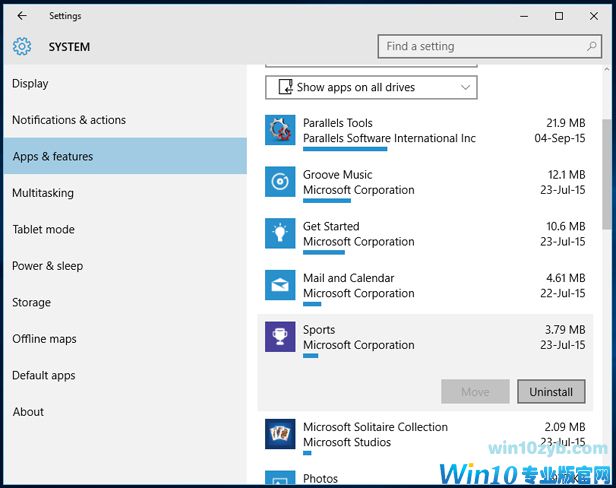Screen dimensions: 616x488
Task: Click the Move button for Sports
Action: (475, 392)
